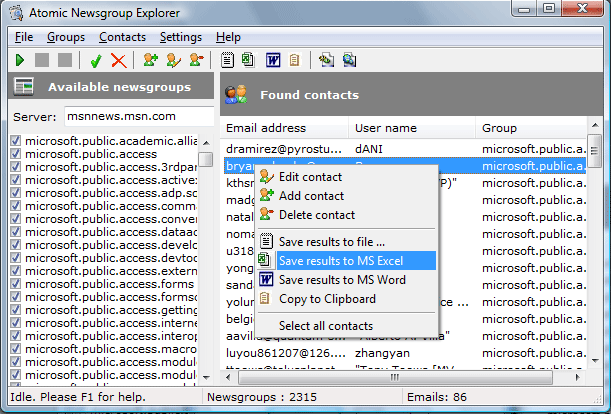Click the Copy to clipboard toolbar icon
611x414 pixels.
[x=295, y=60]
